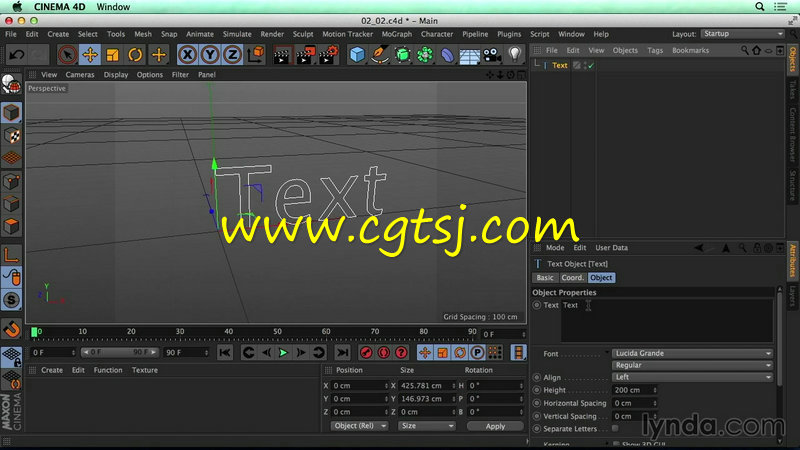Select the Text object in Object Manager
Screen dimensions: 800x450
pos(559,65)
